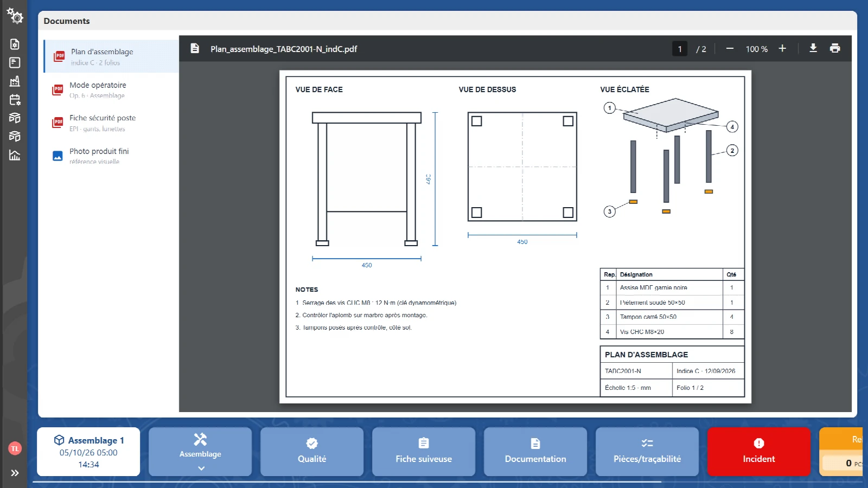This screenshot has height=488, width=868.
Task: Expand the Assemblage dropdown chevron
Action: pyautogui.click(x=201, y=468)
